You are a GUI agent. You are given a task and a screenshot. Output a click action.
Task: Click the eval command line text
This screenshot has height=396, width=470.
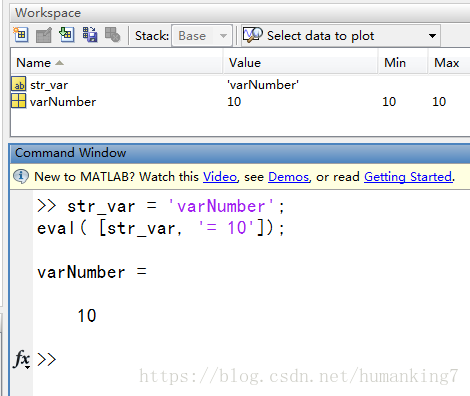coord(161,228)
